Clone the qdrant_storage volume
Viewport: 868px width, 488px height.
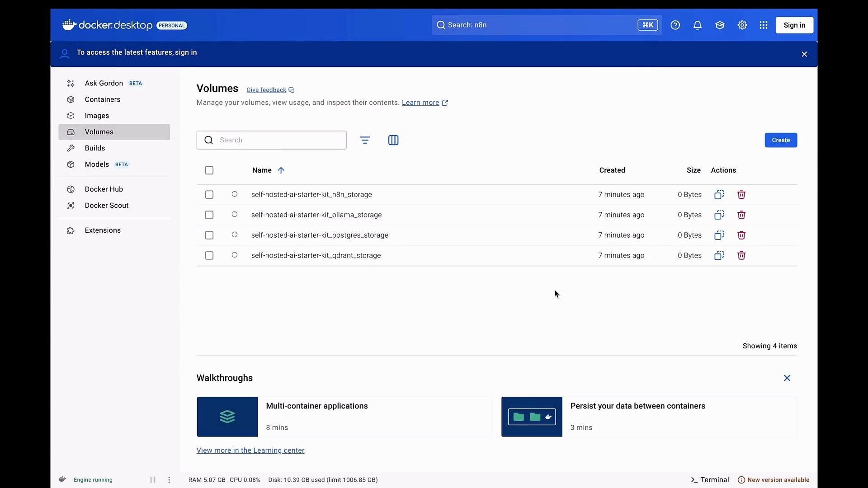pyautogui.click(x=719, y=256)
